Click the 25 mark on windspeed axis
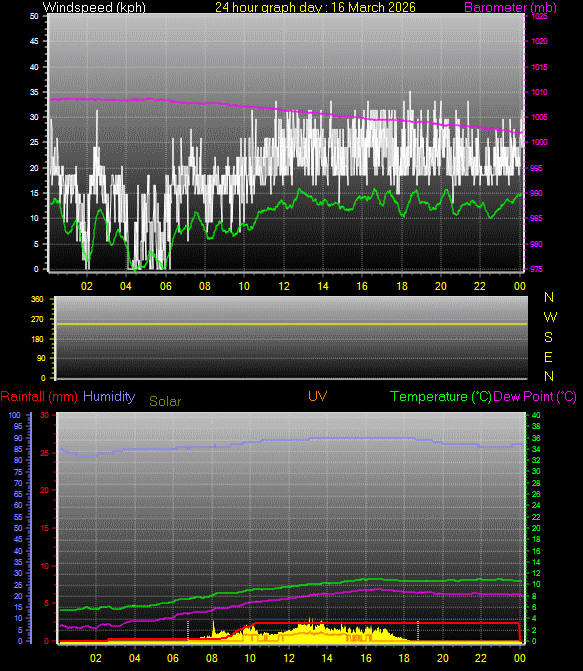This screenshot has width=583, height=671. (x=34, y=143)
